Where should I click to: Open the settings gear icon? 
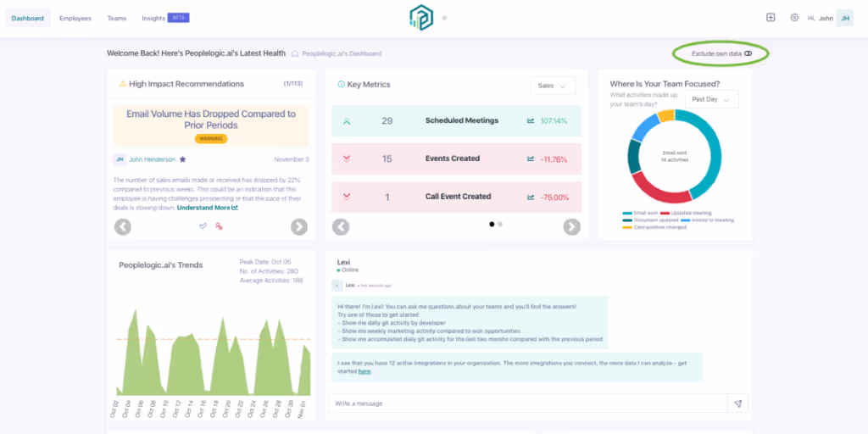(794, 18)
